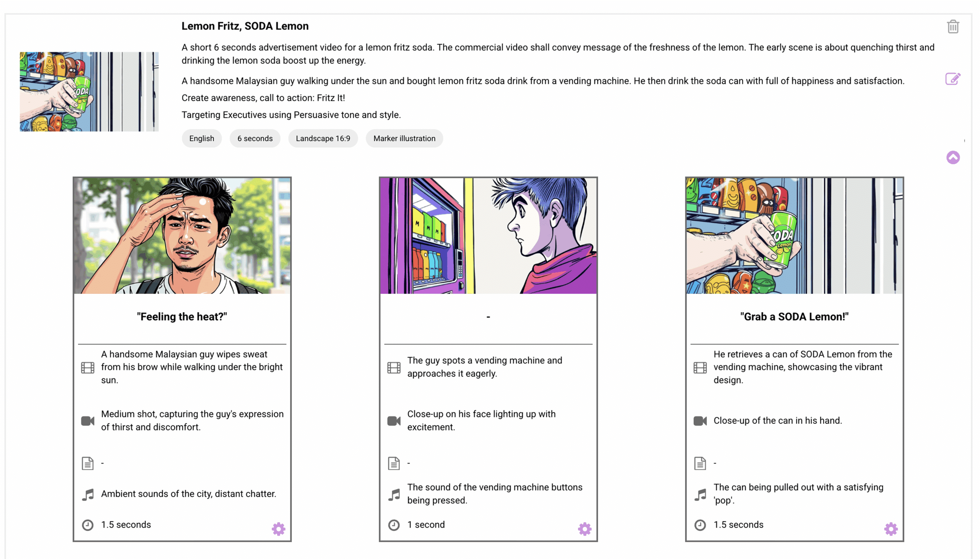Viewport: 980px width, 559px height.
Task: Click the edit project pencil icon
Action: tap(952, 79)
